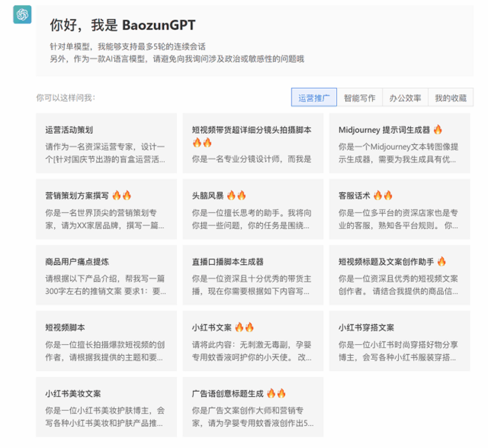The height and width of the screenshot is (448, 488).
Task: Open the 小红书美妆文案 card
Action: pyautogui.click(x=106, y=407)
